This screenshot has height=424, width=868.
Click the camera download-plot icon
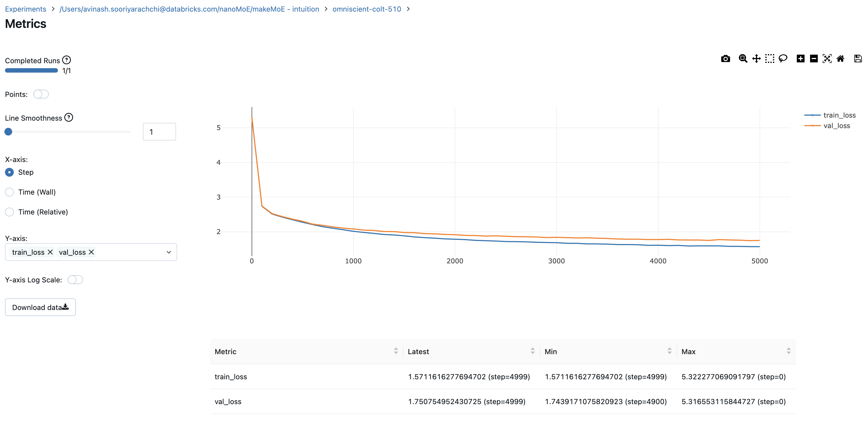click(x=725, y=59)
